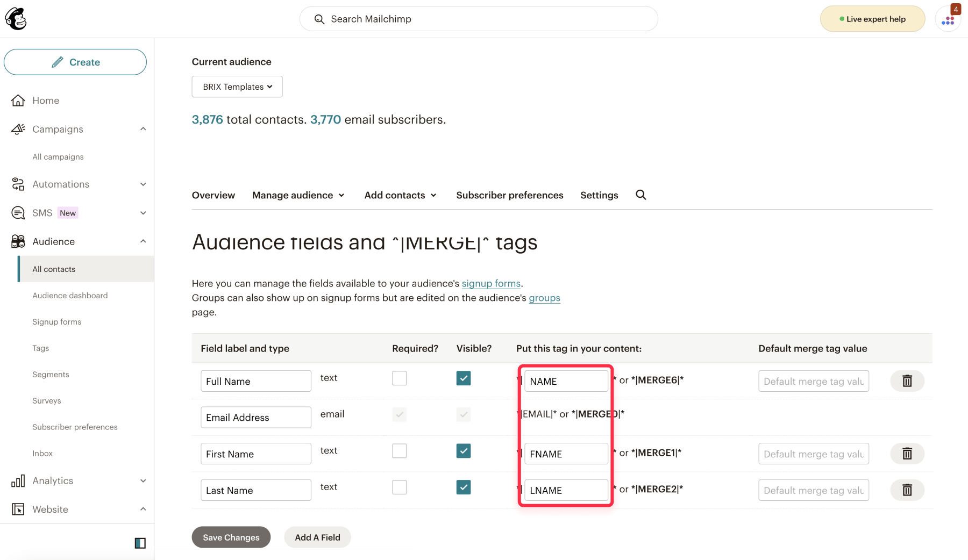Click Live expert help button

(x=872, y=19)
